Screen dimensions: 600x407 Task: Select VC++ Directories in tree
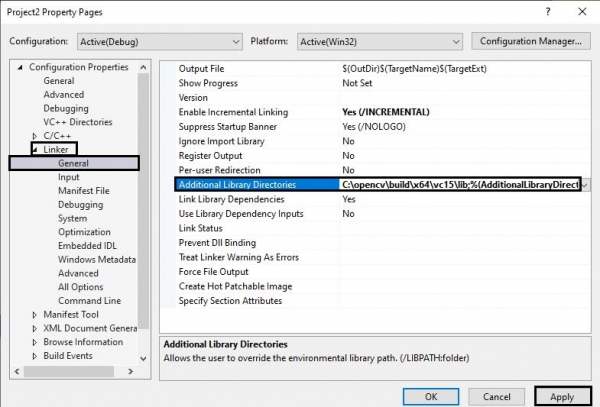(78, 122)
